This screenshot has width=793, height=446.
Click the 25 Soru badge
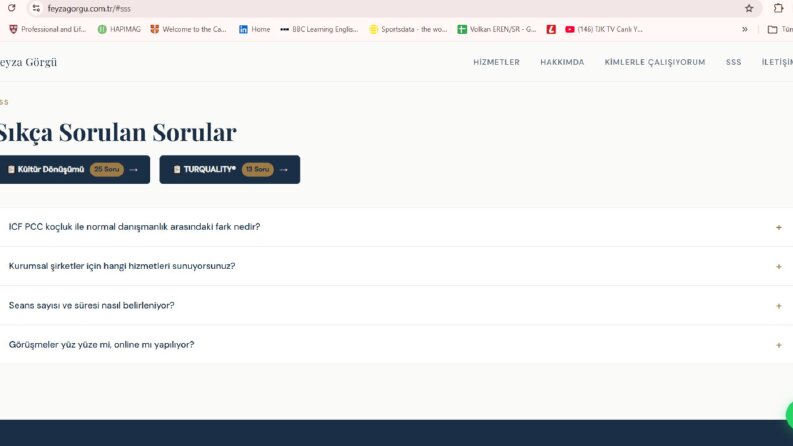[107, 169]
